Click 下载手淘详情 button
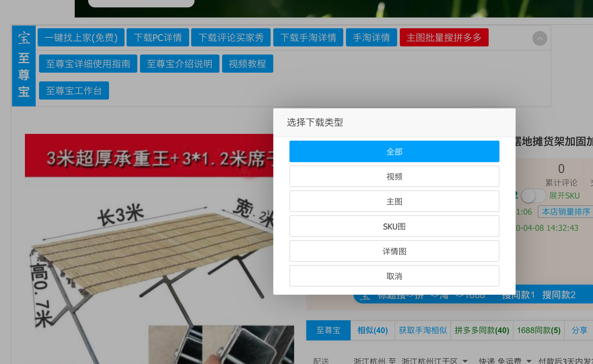The width and height of the screenshot is (593, 364). pos(308,37)
